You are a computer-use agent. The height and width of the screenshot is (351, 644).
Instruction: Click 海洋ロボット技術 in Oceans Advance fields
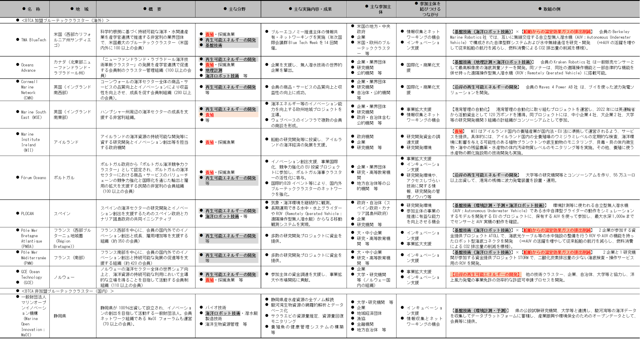tap(222, 76)
